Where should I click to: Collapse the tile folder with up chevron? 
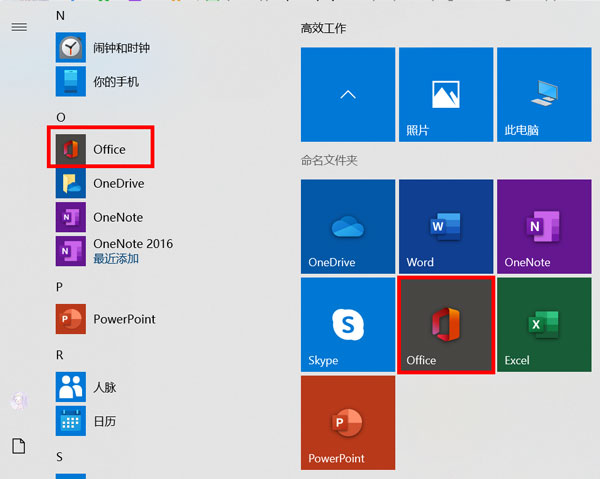(x=348, y=94)
